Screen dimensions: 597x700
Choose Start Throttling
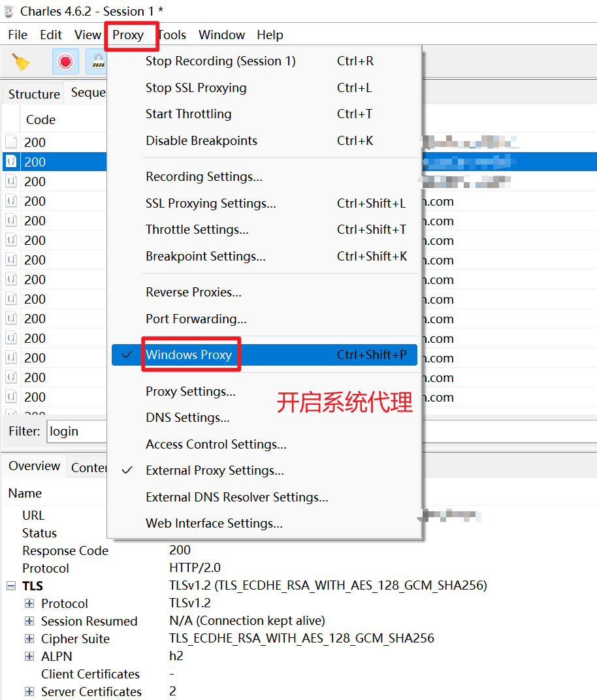(x=265, y=114)
